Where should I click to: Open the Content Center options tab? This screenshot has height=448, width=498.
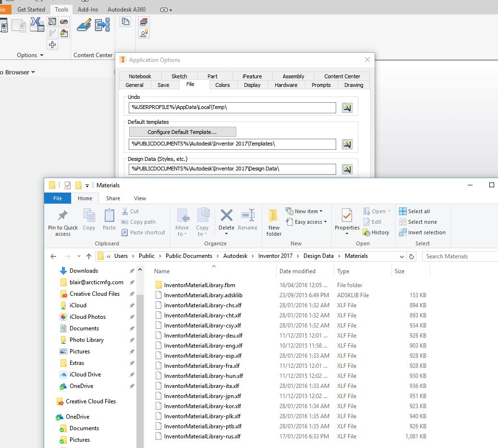[x=342, y=76]
